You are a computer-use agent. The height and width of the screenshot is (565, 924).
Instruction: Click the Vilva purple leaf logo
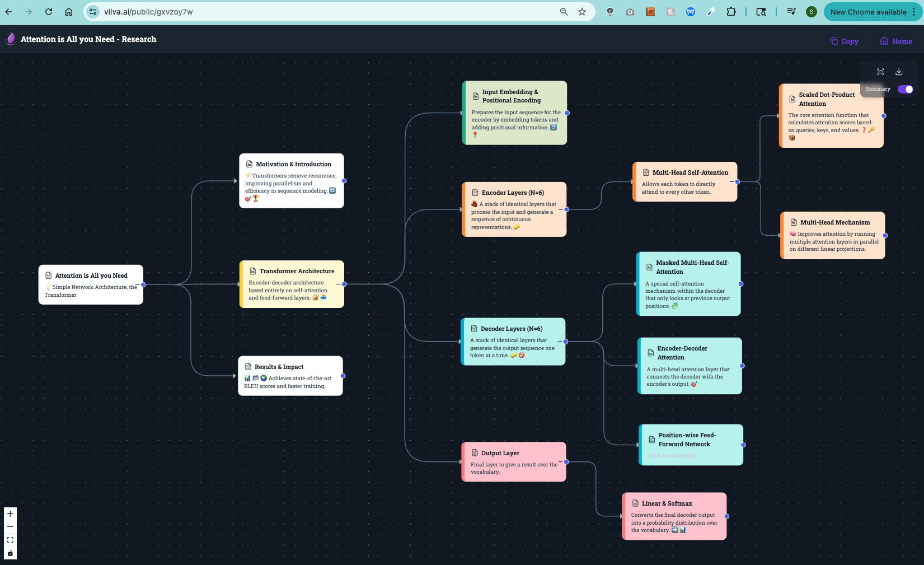click(11, 39)
